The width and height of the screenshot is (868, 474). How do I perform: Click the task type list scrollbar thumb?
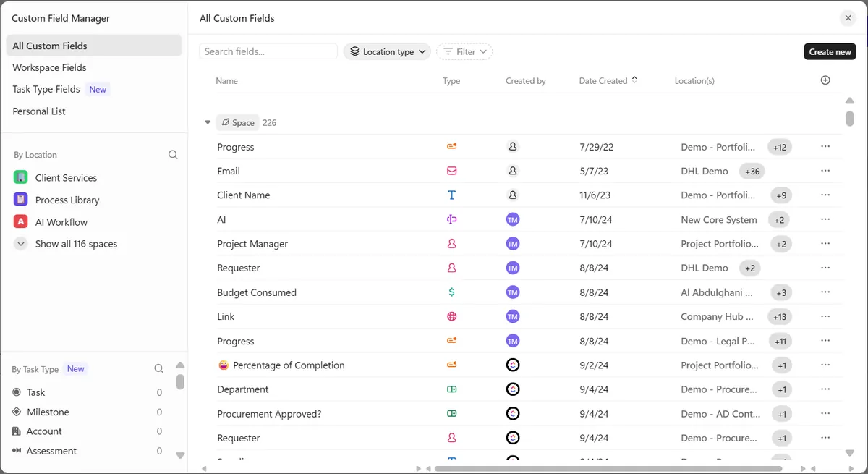pyautogui.click(x=180, y=381)
